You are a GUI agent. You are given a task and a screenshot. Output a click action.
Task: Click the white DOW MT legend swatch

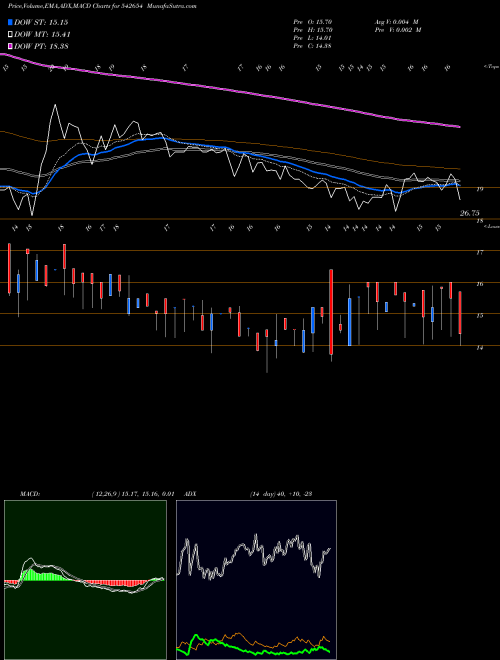(x=11, y=35)
